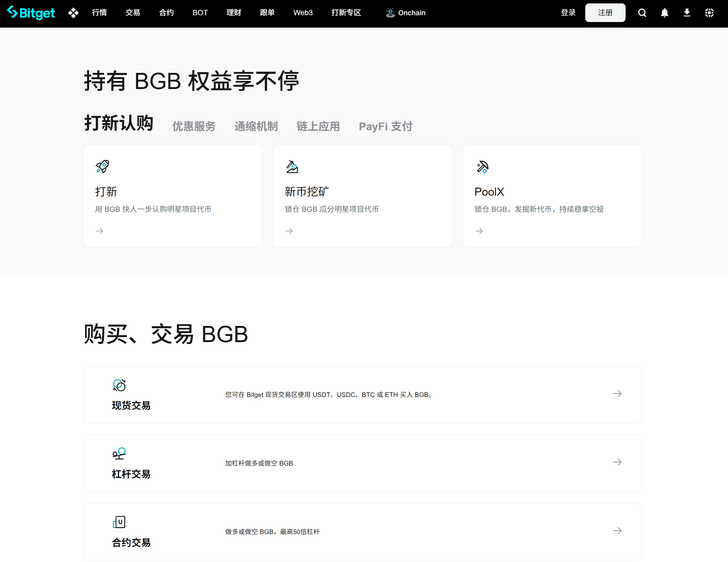Click the Onchain robot icon
Image resolution: width=728 pixels, height=562 pixels.
[x=390, y=13]
